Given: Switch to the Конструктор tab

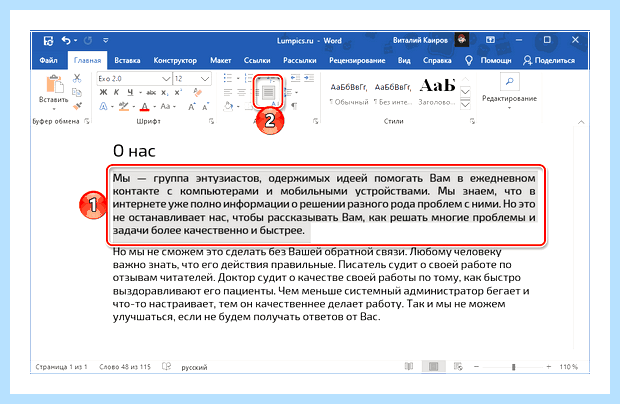Looking at the screenshot, I should (175, 60).
